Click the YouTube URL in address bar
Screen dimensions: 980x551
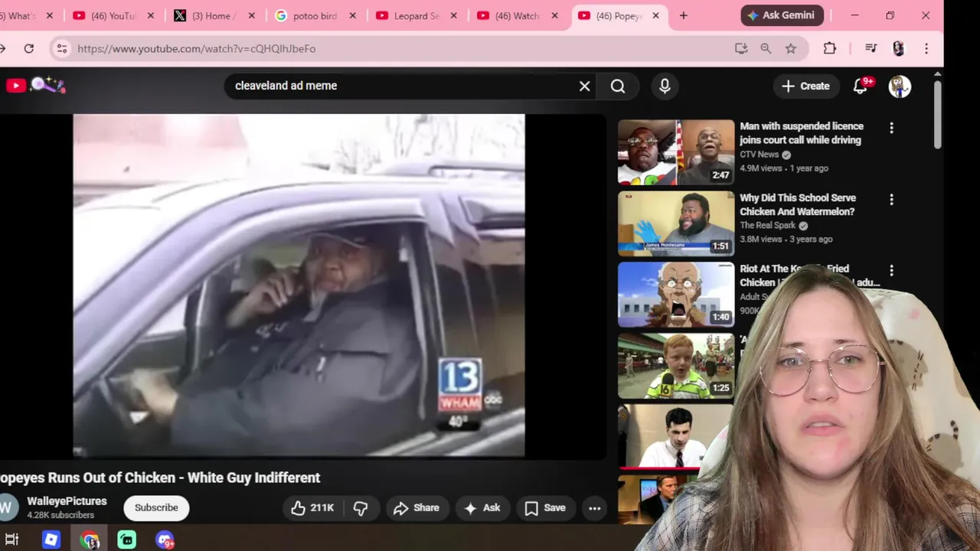click(x=196, y=48)
